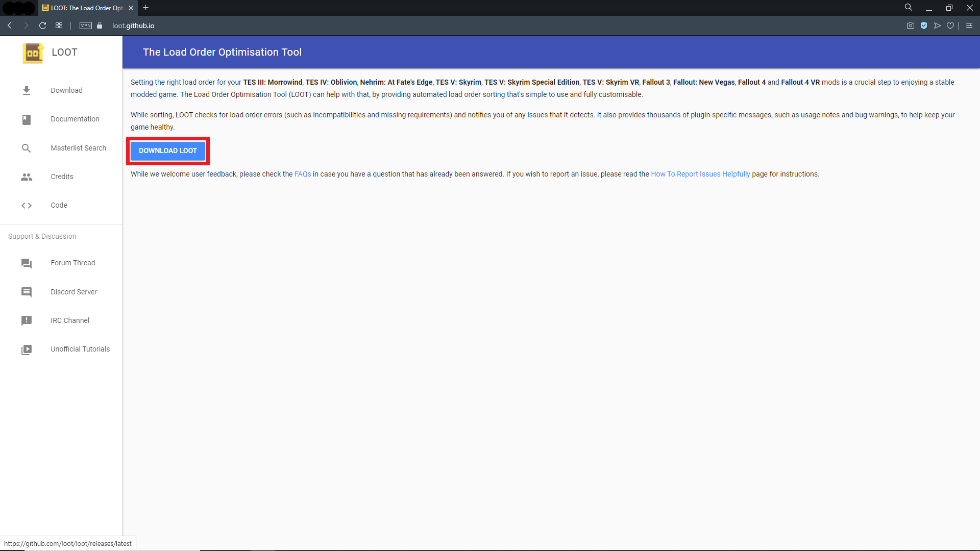Viewport: 980px width, 551px height.
Task: Open the Code sidebar item
Action: pyautogui.click(x=61, y=206)
